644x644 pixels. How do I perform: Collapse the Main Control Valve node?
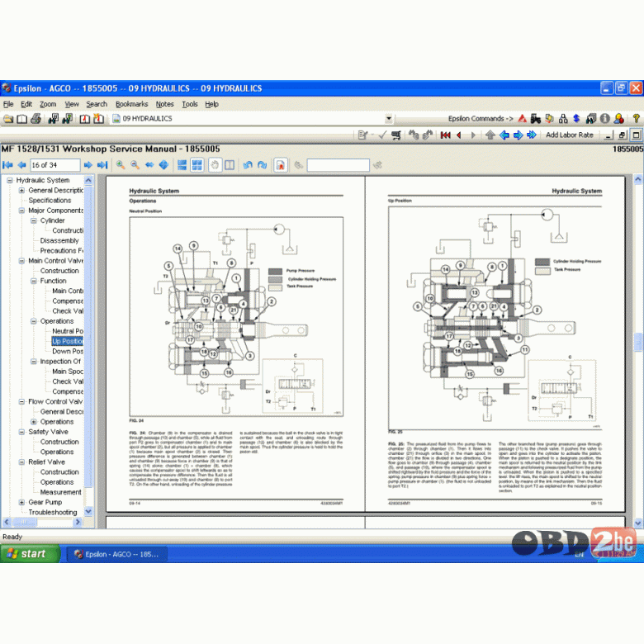click(21, 261)
